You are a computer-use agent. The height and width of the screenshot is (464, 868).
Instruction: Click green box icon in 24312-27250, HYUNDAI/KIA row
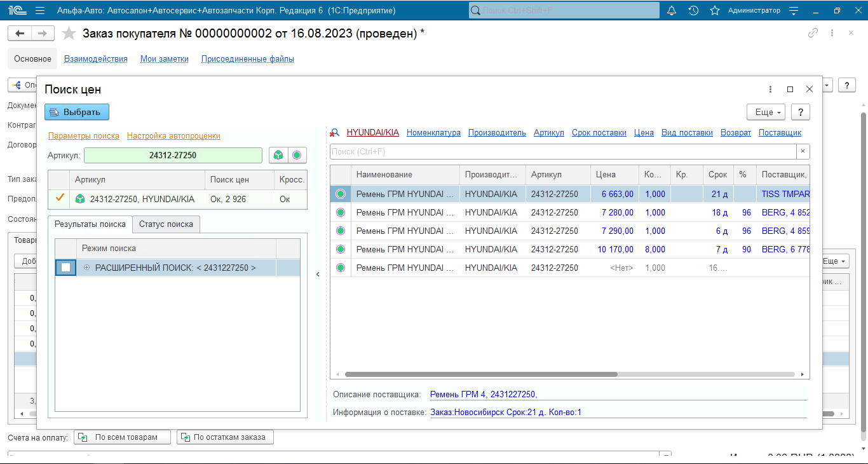point(80,199)
